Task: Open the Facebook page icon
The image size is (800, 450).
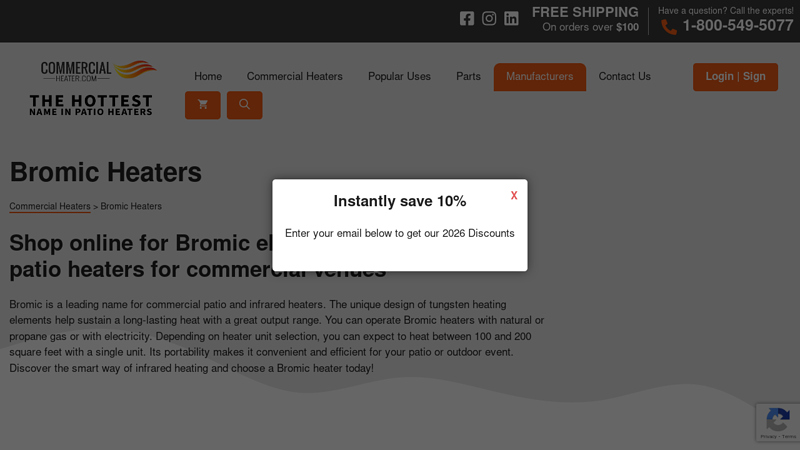Action: pos(467,18)
